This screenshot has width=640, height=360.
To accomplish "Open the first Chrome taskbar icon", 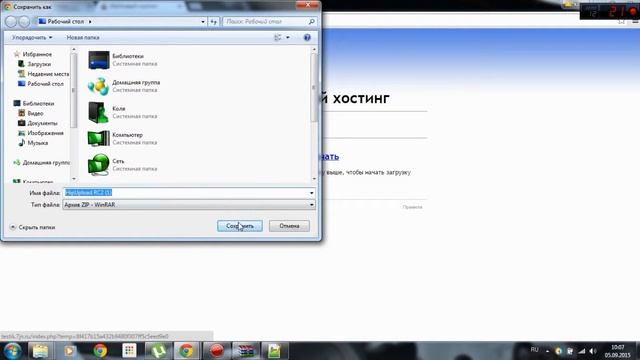I will [100, 351].
